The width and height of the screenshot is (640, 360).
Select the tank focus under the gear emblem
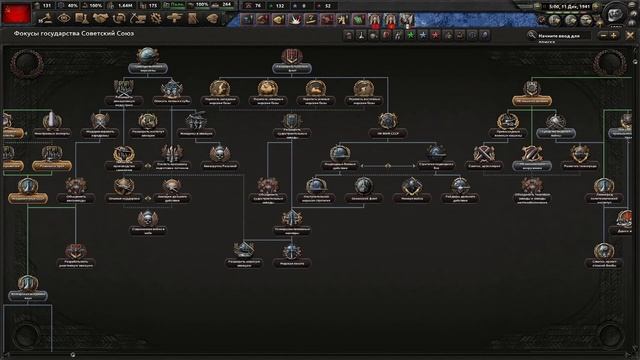(508, 125)
